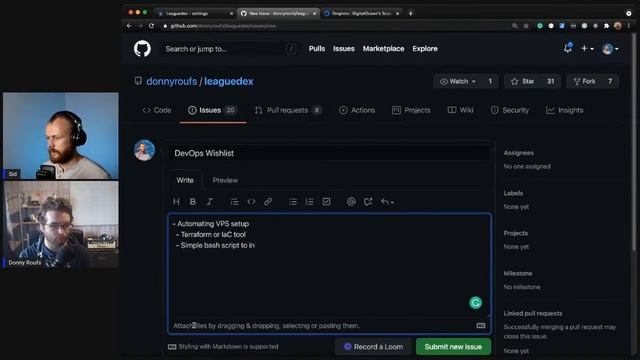Open the leaguedex repository link
640x360 pixels.
pos(229,81)
